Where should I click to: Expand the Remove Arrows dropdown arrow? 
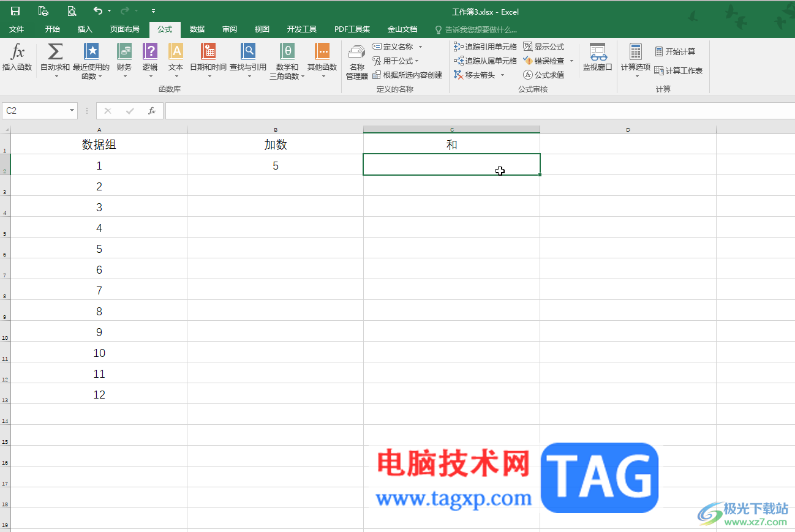[x=502, y=75]
